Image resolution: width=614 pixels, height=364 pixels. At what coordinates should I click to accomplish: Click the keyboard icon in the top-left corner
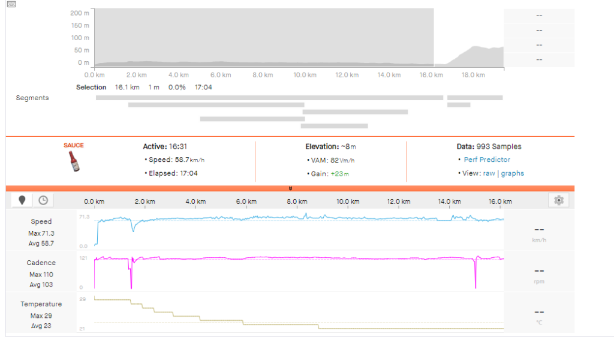tap(11, 4)
